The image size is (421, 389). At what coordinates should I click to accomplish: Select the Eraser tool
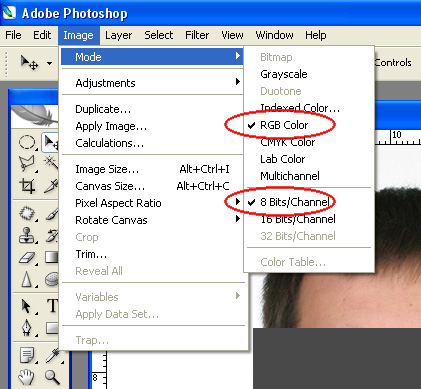point(27,258)
